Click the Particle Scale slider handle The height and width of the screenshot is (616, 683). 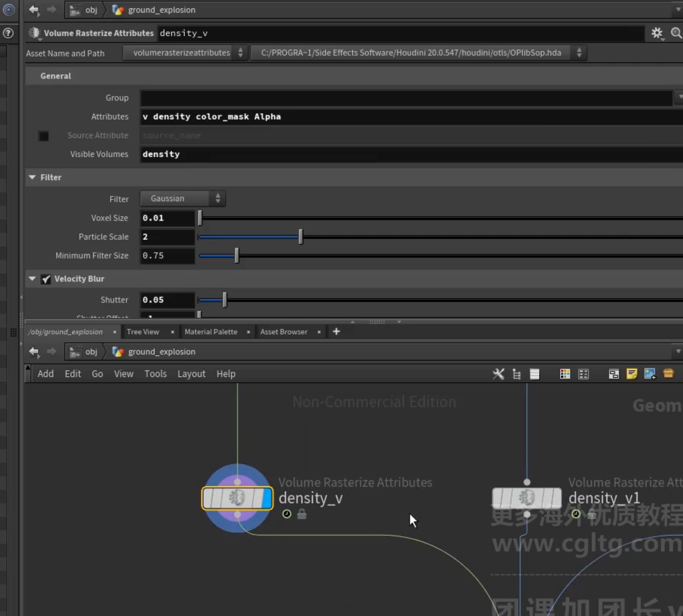tap(301, 237)
